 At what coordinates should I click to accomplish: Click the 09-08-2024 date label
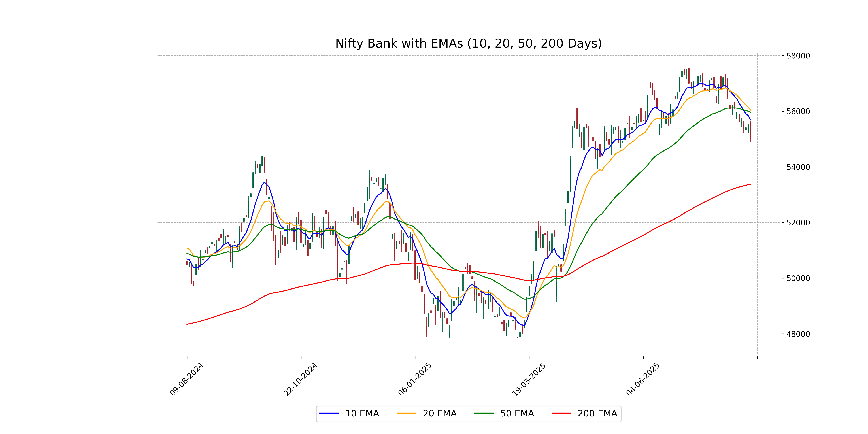click(187, 379)
